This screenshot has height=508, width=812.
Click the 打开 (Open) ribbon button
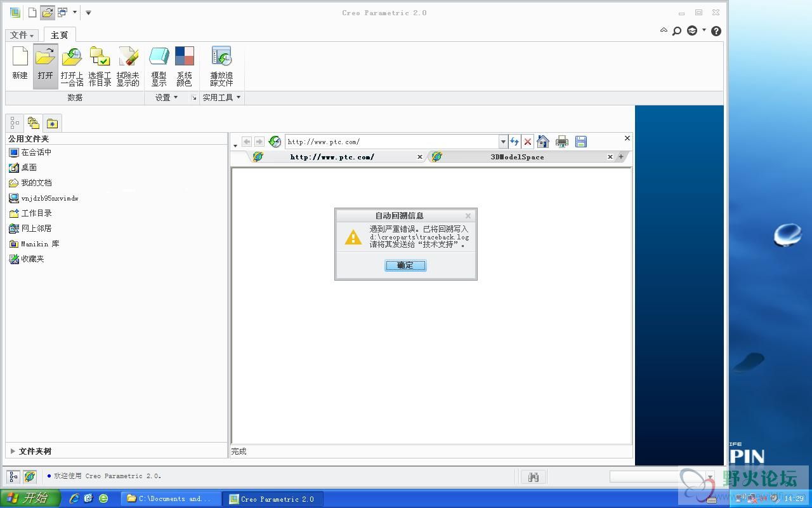click(x=46, y=65)
